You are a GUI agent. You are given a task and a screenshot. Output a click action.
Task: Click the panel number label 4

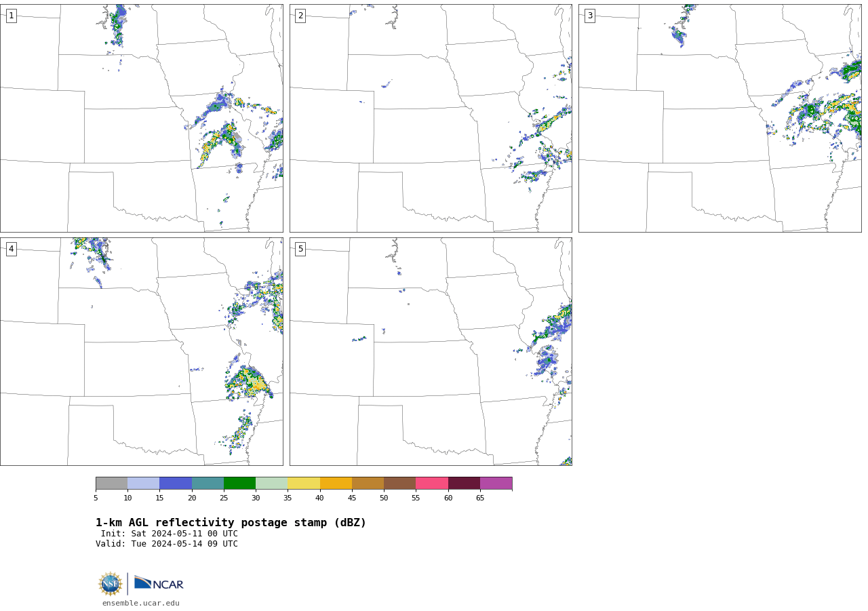(11, 249)
